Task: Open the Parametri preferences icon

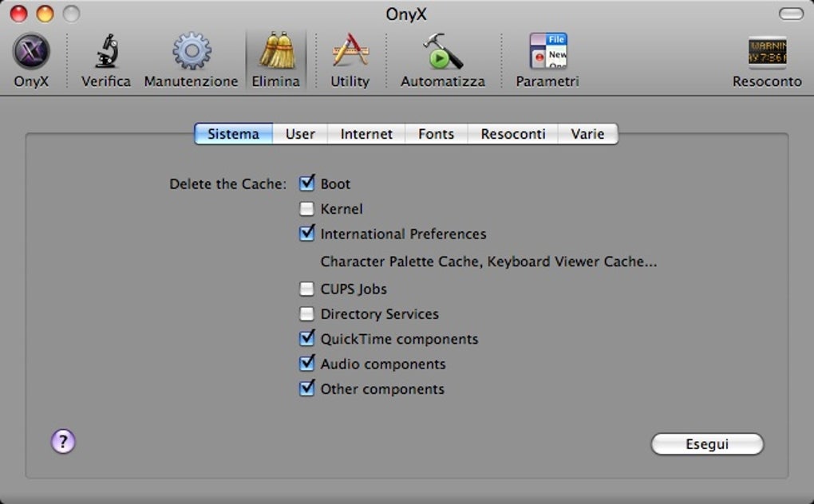Action: (547, 53)
